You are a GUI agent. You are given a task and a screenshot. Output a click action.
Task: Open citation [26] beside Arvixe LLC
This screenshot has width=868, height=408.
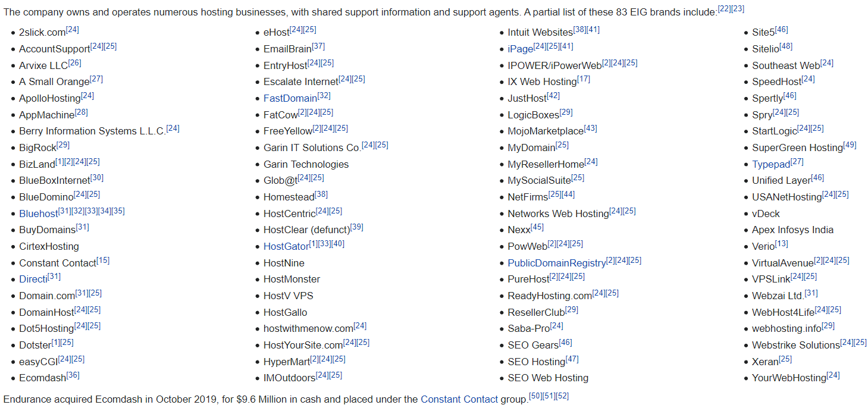[x=74, y=62]
